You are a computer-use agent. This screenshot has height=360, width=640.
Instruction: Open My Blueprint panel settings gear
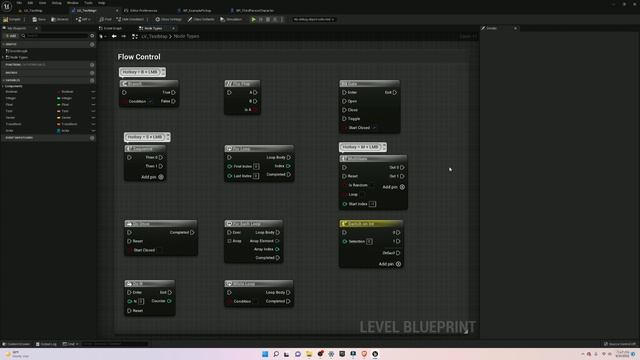(92, 36)
